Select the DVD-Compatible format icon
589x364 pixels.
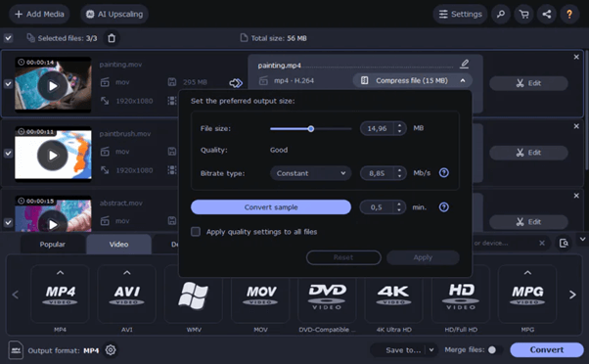click(x=327, y=296)
